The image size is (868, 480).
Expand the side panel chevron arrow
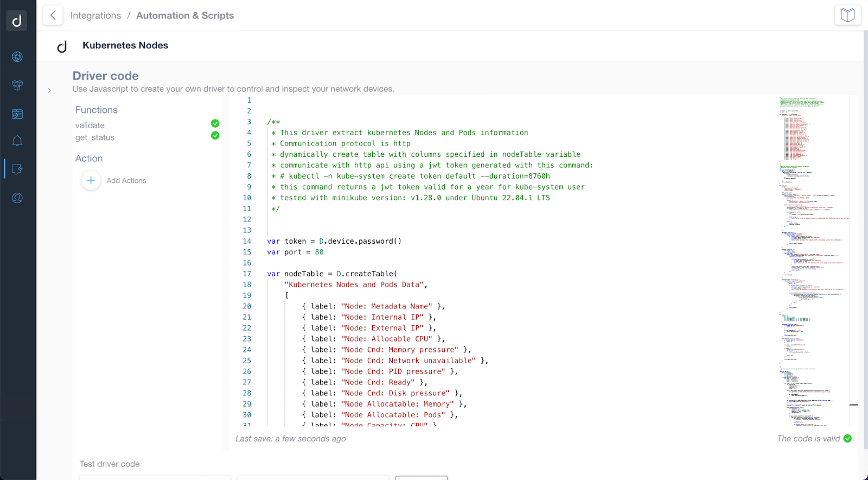[x=49, y=91]
